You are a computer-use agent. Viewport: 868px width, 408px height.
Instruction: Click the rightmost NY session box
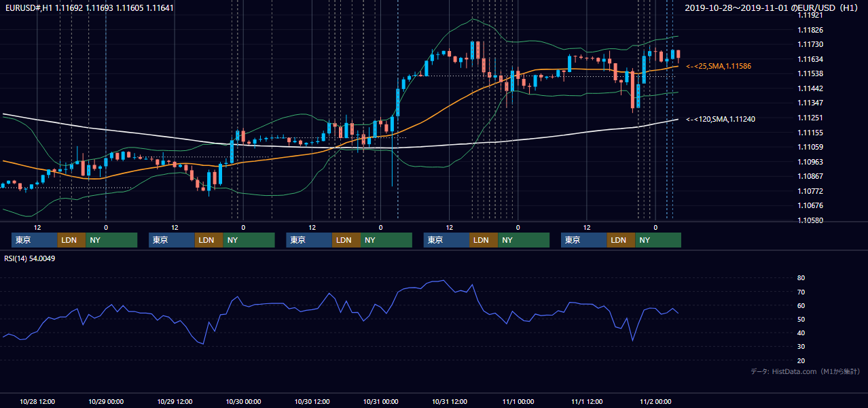(658, 240)
